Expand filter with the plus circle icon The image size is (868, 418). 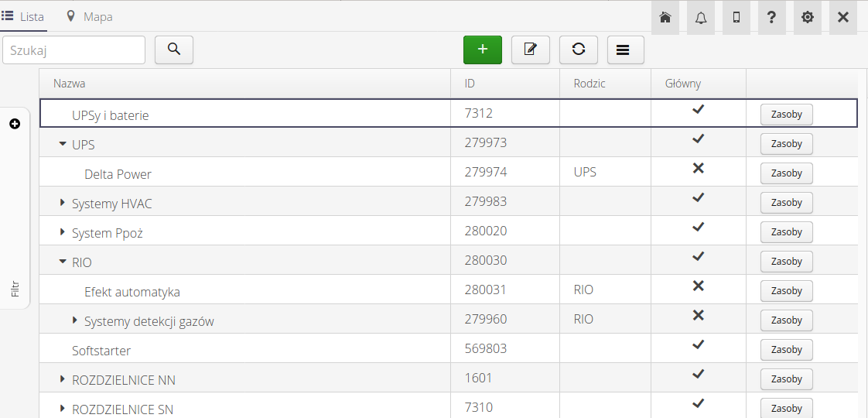click(x=15, y=124)
